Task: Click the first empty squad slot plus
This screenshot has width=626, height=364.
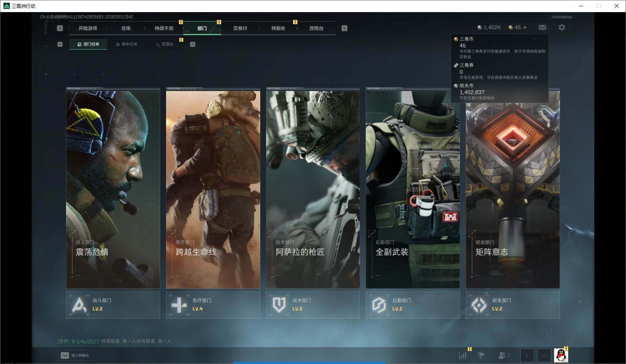Action: pos(527,355)
